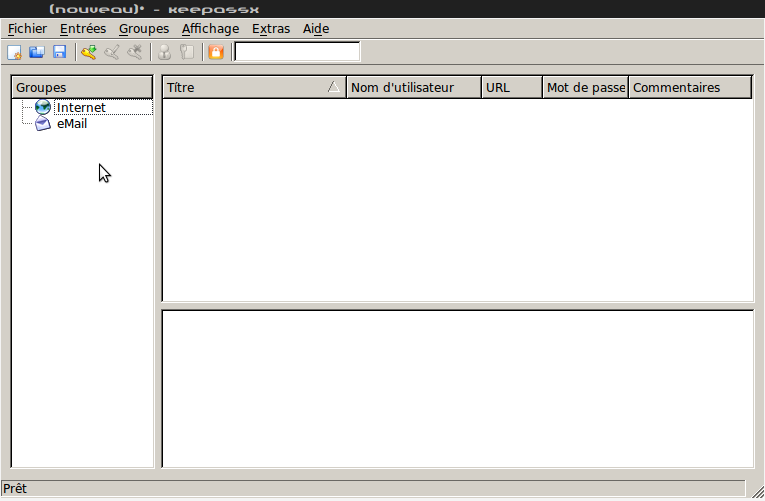The height and width of the screenshot is (501, 765).
Task: Click the Copy Password clipboard icon
Action: (x=187, y=52)
